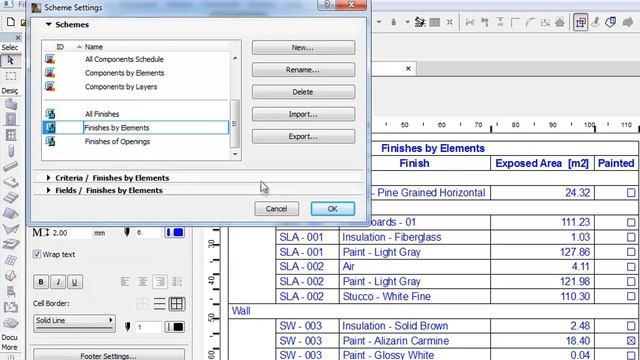Toggle Underline text formatting

pyautogui.click(x=74, y=282)
